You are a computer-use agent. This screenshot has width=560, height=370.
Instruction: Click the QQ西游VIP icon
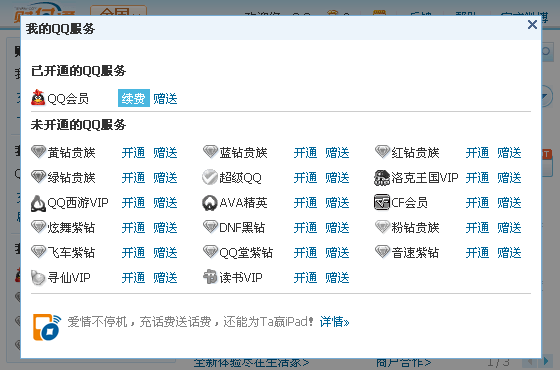38,203
